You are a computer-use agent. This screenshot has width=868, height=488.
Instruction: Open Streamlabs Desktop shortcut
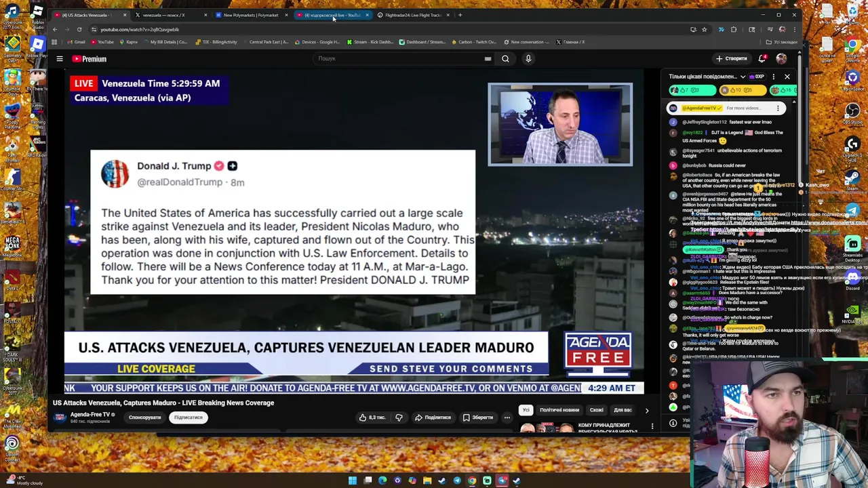[852, 247]
